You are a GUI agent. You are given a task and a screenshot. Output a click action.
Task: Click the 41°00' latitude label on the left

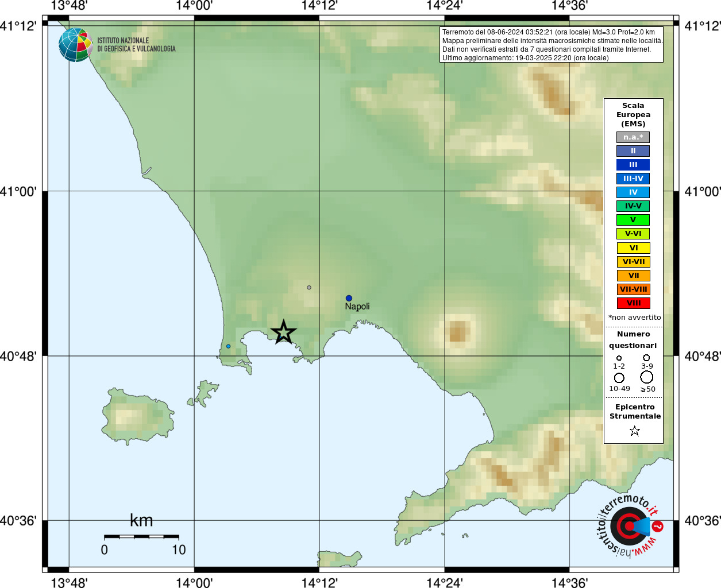18,192
